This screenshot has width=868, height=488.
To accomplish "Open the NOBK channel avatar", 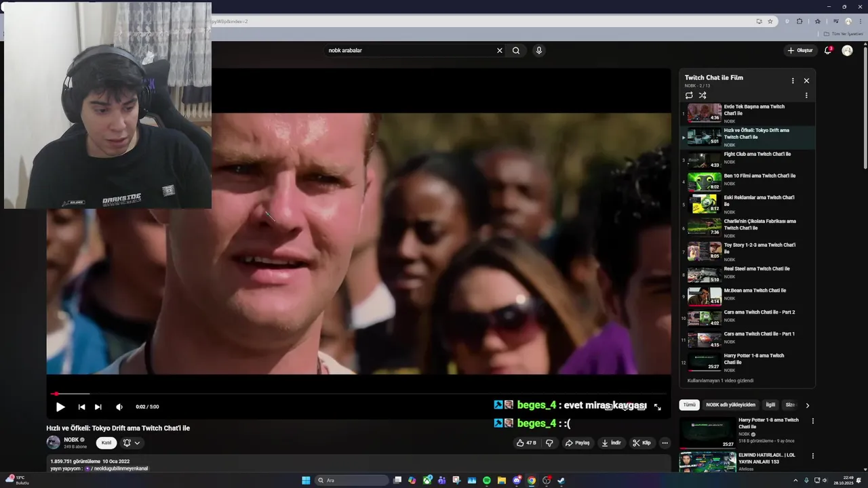I will [53, 443].
